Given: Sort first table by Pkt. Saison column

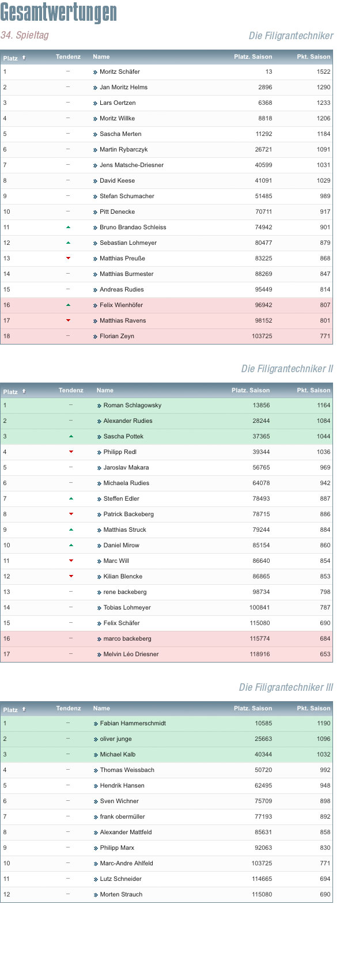Looking at the screenshot, I should click(313, 57).
